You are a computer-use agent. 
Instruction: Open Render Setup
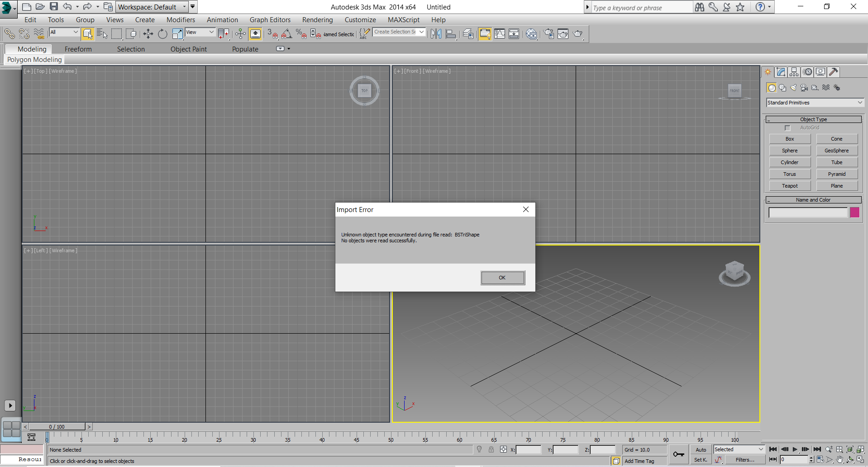[x=548, y=33]
